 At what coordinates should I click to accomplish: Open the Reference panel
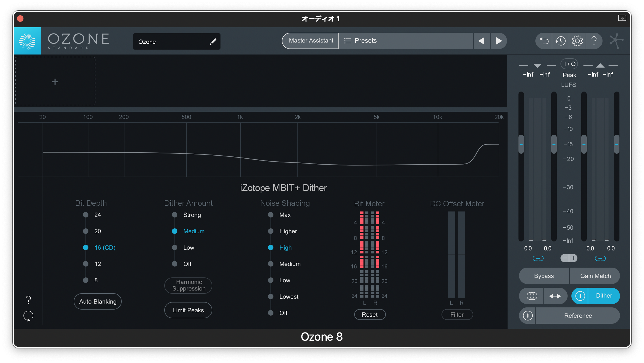(x=578, y=316)
